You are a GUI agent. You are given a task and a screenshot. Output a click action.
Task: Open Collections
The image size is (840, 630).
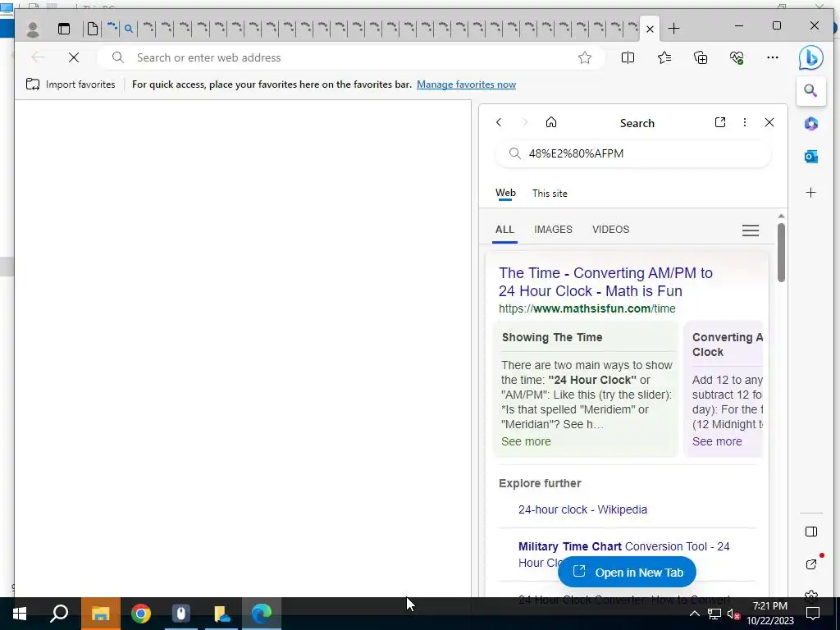[701, 57]
